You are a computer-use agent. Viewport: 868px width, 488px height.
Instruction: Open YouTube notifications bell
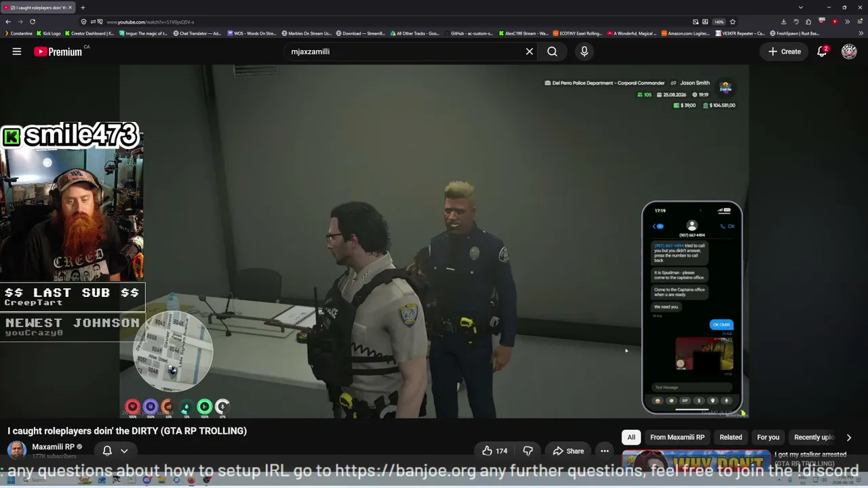822,52
